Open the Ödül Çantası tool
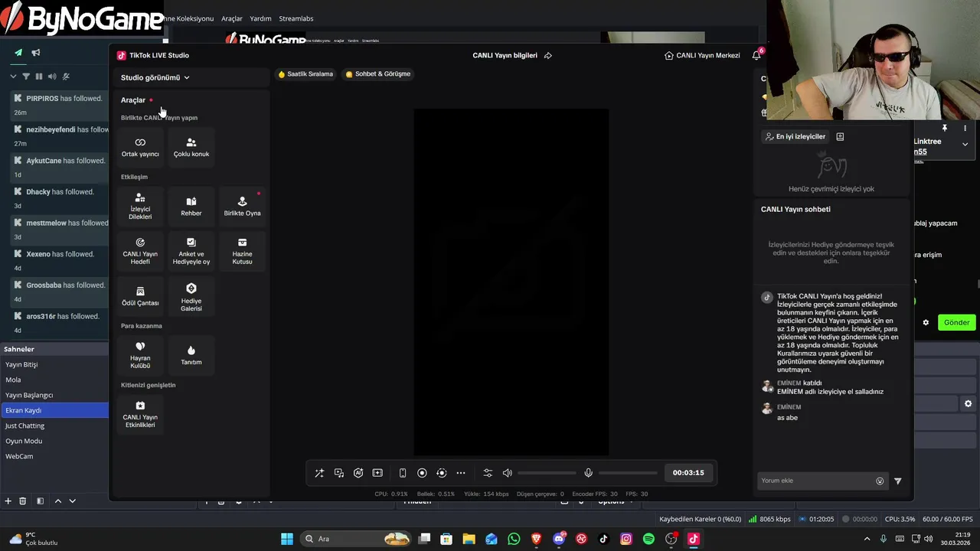Image resolution: width=980 pixels, height=551 pixels. tap(140, 296)
